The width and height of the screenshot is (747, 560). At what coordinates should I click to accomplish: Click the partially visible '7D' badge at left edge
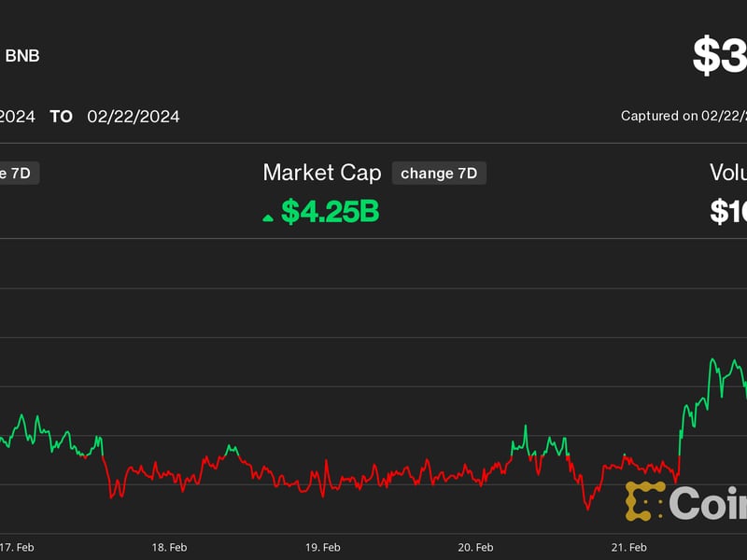19,173
